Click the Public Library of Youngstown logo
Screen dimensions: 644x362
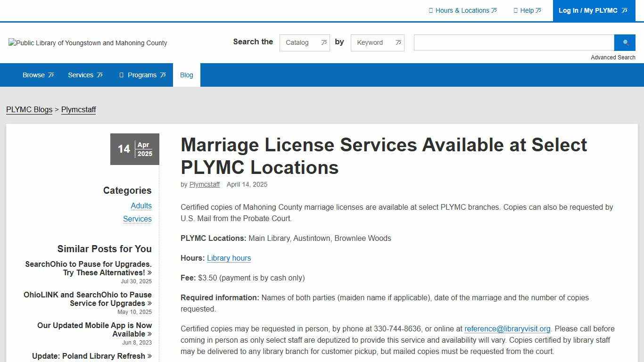click(88, 43)
